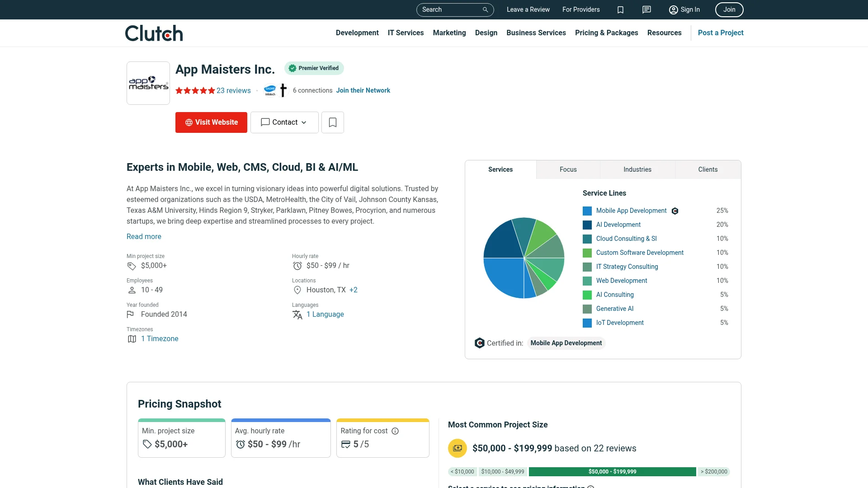Image resolution: width=868 pixels, height=488 pixels.
Task: Expand description with Read more
Action: (x=144, y=237)
